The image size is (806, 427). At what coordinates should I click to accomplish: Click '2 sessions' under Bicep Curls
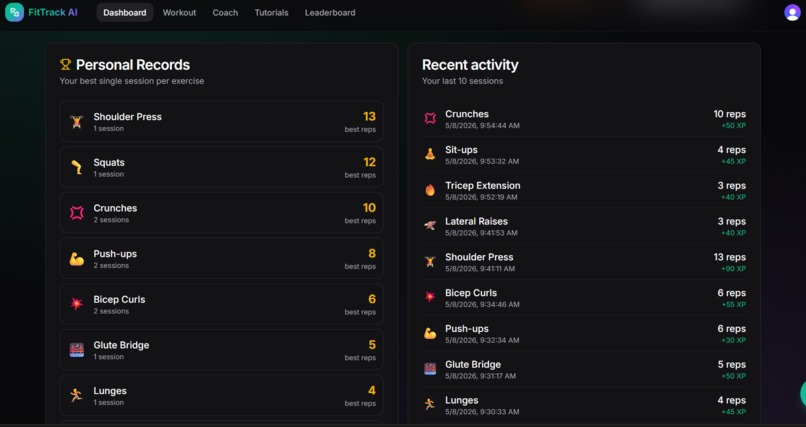111,311
